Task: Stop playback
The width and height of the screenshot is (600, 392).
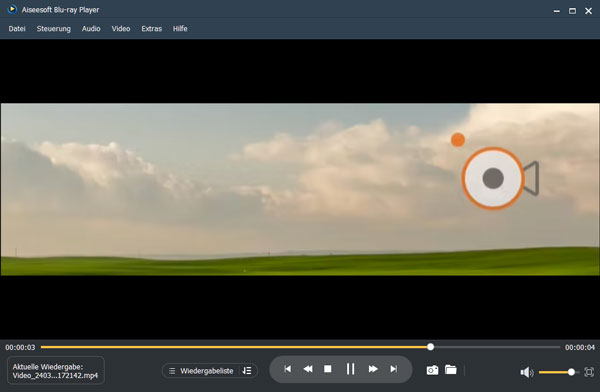Action: click(328, 369)
